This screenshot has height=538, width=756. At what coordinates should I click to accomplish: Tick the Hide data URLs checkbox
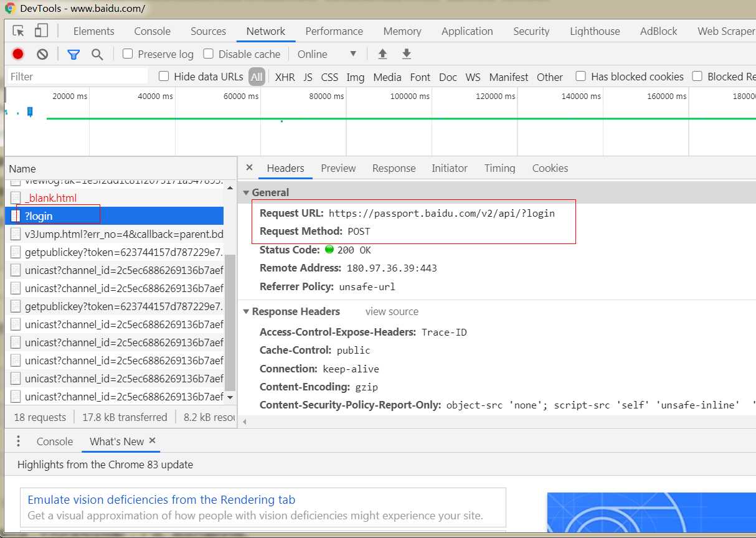(x=164, y=77)
